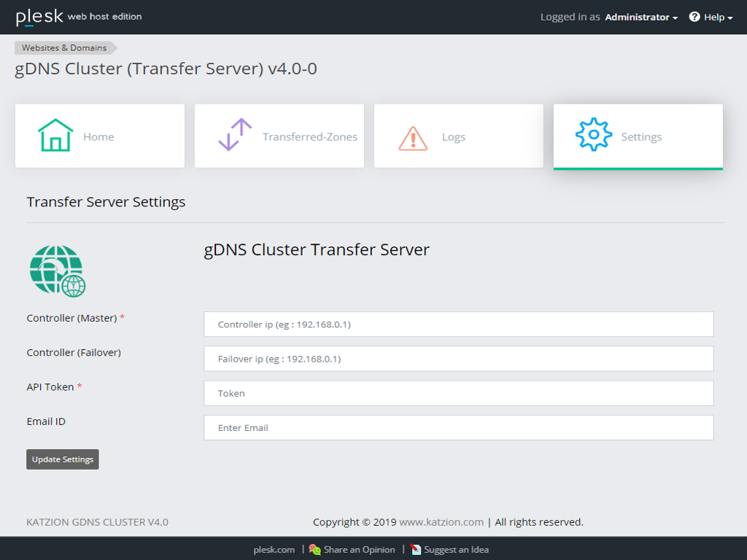Open the Administrator account dropdown
The image size is (747, 560).
pyautogui.click(x=641, y=17)
